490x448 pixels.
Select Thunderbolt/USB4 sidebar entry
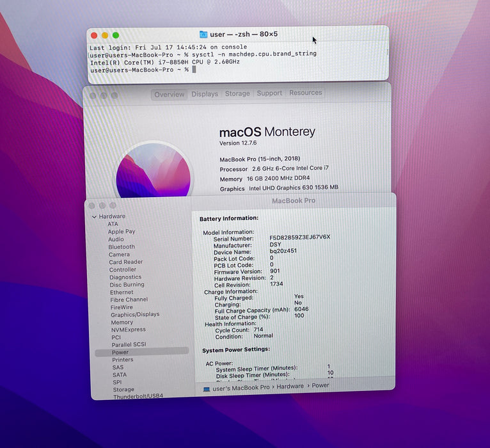(138, 396)
